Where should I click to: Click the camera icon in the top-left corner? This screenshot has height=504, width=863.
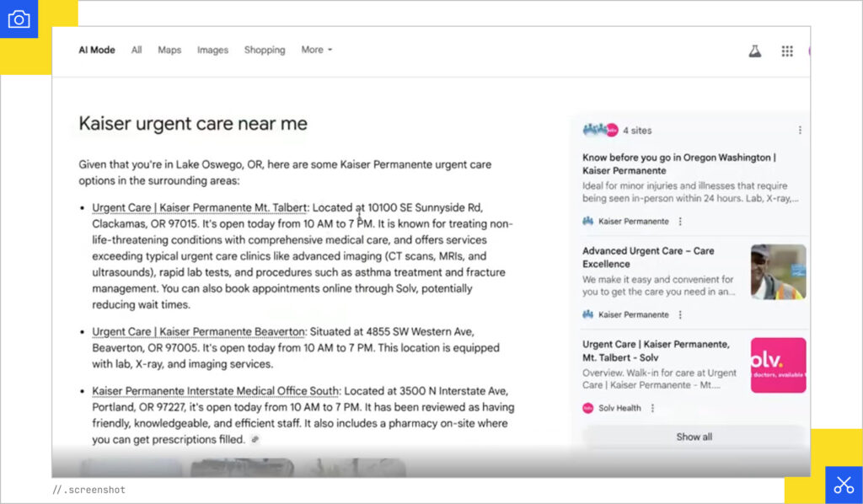[19, 19]
